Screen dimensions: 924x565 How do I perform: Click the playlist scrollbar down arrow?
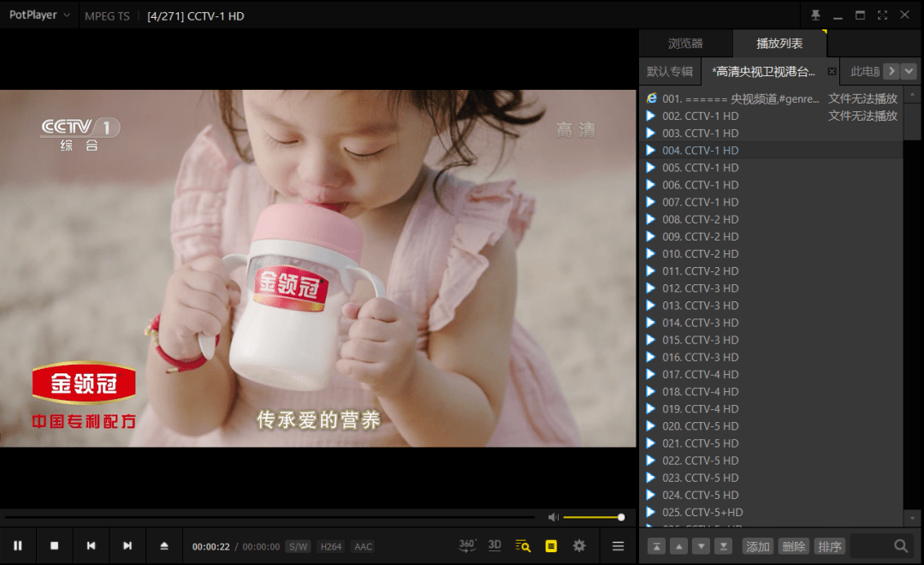pyautogui.click(x=912, y=518)
